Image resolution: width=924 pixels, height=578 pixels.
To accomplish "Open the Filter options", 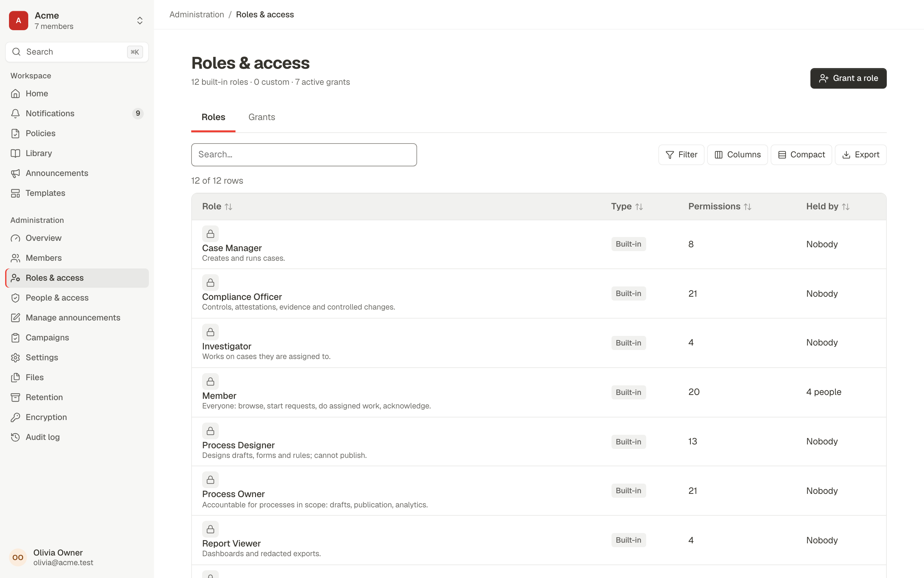I will coord(681,155).
